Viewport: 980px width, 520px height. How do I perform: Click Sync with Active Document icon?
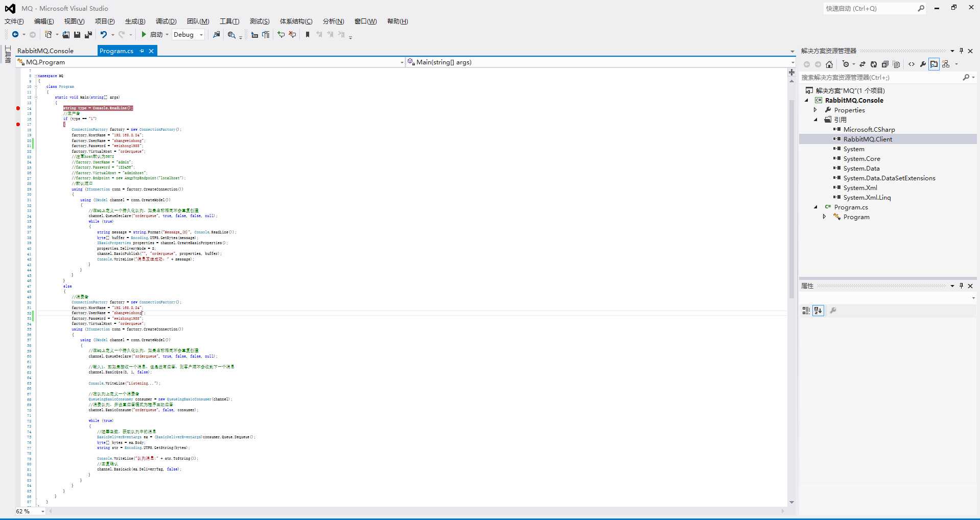[x=862, y=64]
